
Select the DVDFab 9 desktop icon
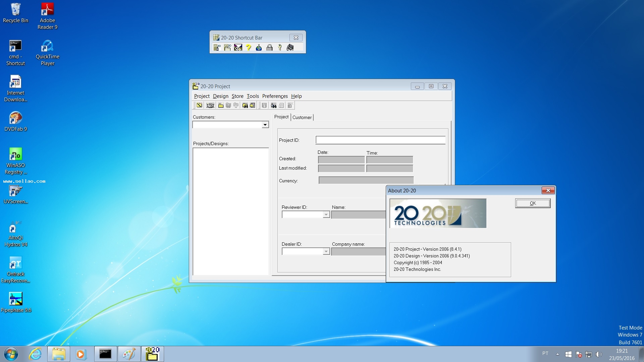pyautogui.click(x=15, y=121)
